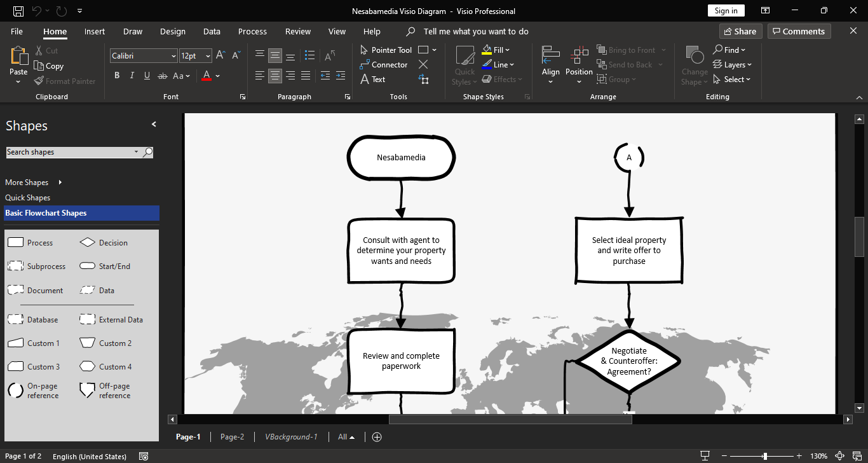Click the Share button
The width and height of the screenshot is (868, 463).
(x=740, y=31)
